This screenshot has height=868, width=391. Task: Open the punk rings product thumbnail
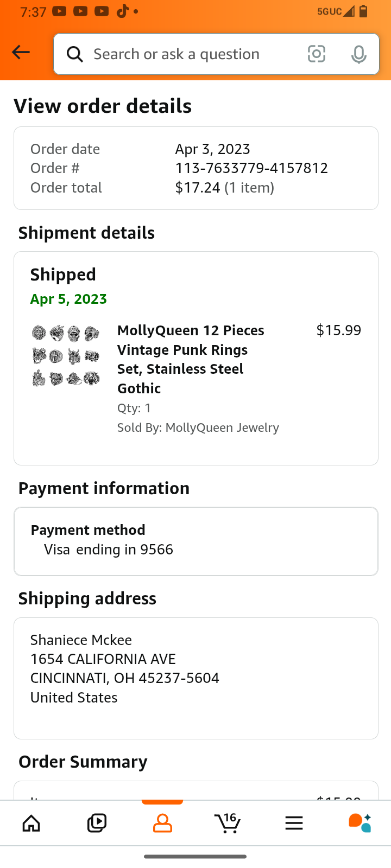pyautogui.click(x=66, y=355)
